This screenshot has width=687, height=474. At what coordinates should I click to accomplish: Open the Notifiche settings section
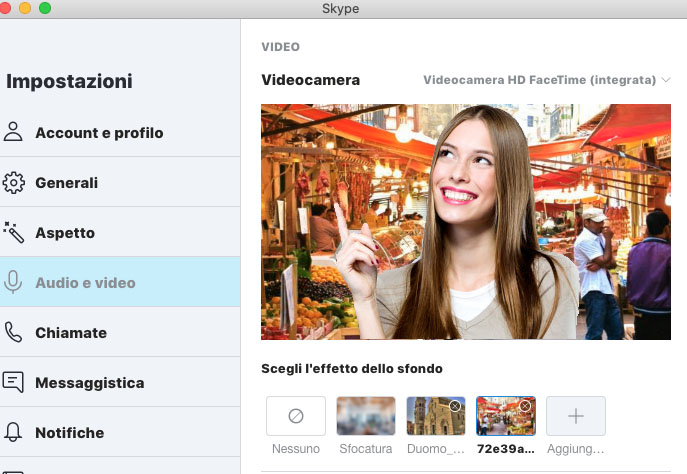(120, 432)
